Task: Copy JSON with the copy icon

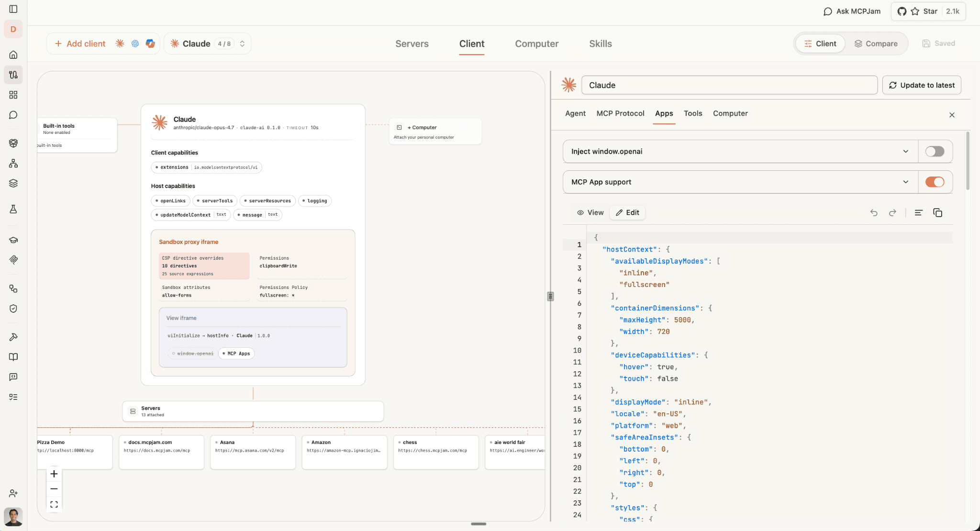Action: [938, 212]
